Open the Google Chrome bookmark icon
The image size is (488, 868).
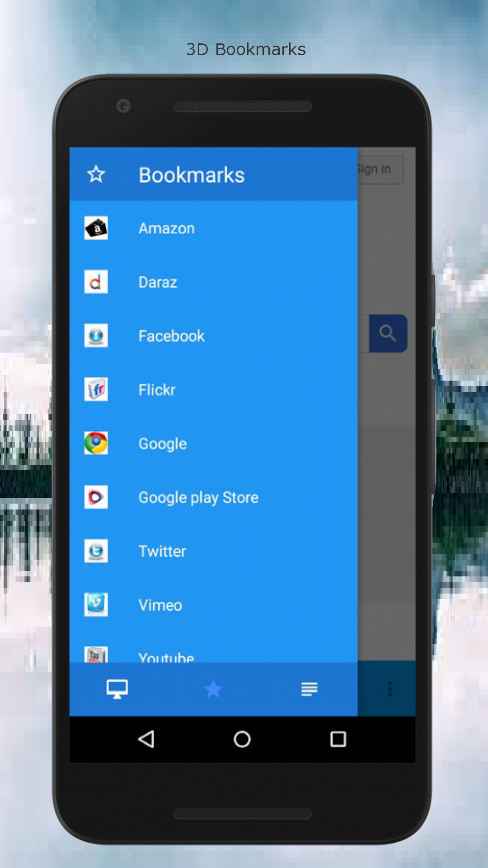point(96,443)
